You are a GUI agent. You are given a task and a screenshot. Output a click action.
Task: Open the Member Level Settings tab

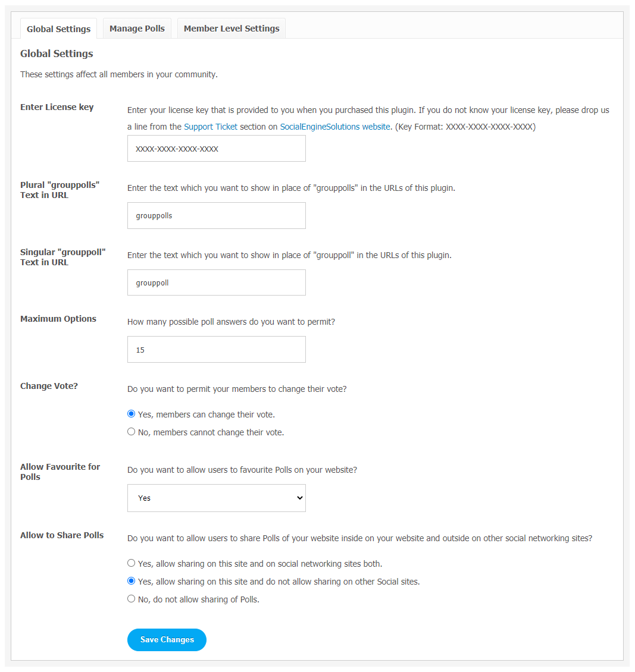[x=231, y=29]
